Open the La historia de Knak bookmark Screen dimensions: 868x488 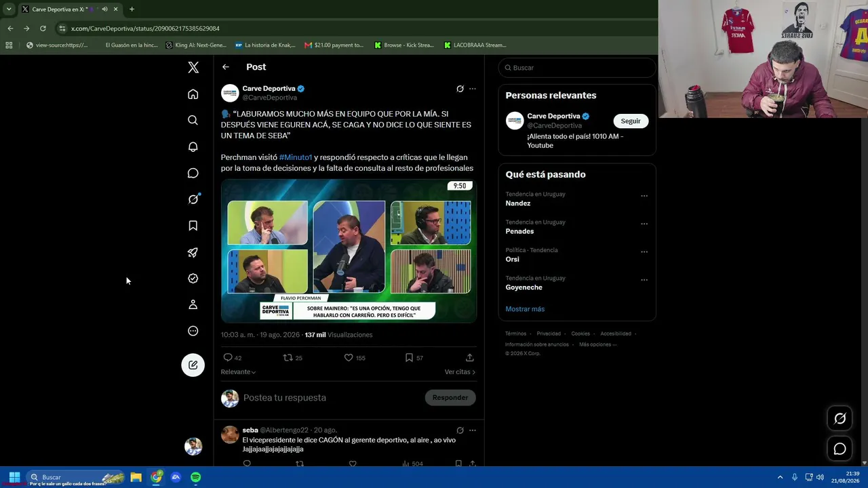coord(265,45)
